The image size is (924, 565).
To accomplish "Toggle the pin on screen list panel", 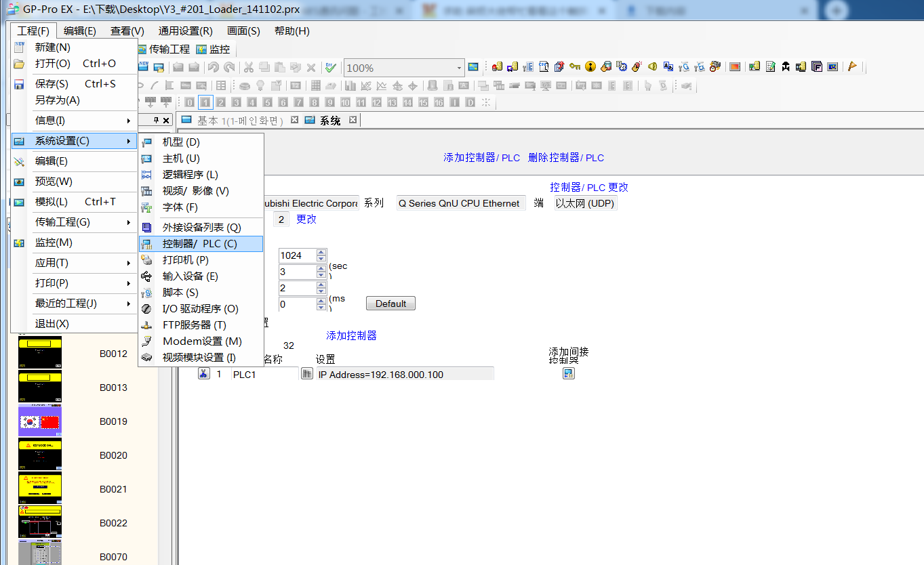I will pos(156,120).
